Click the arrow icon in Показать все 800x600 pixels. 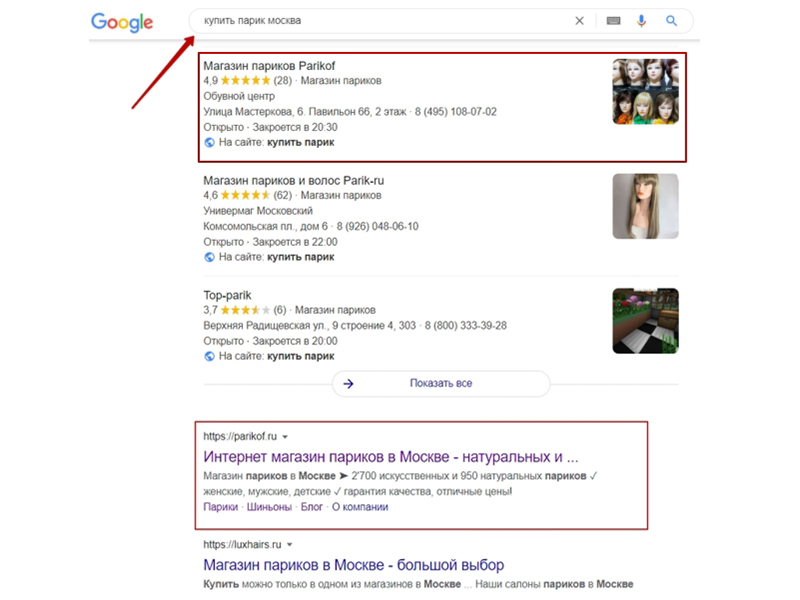pos(348,384)
